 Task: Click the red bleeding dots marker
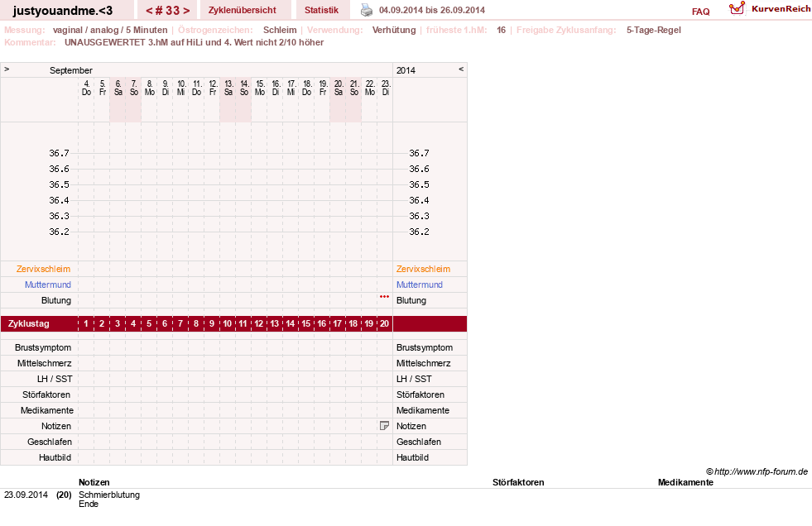click(384, 297)
